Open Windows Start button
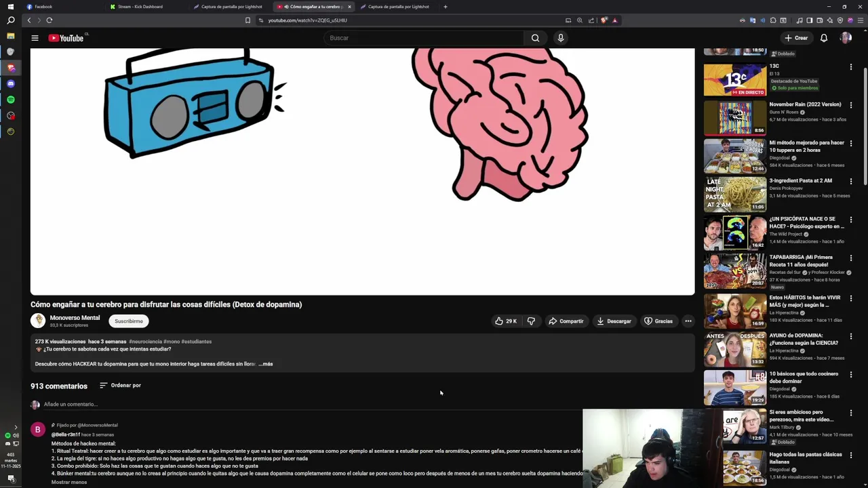Screen dimensions: 868x488 (x=10, y=7)
